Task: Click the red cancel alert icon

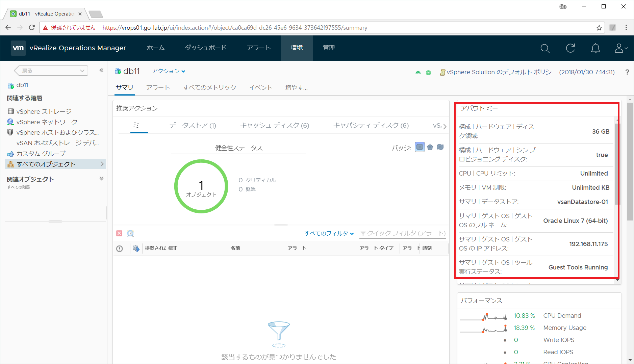Action: [119, 233]
